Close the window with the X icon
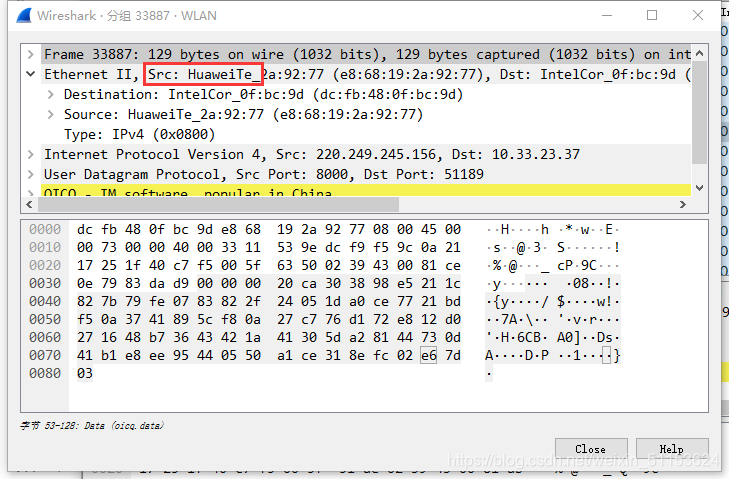The width and height of the screenshot is (729, 479). [697, 15]
